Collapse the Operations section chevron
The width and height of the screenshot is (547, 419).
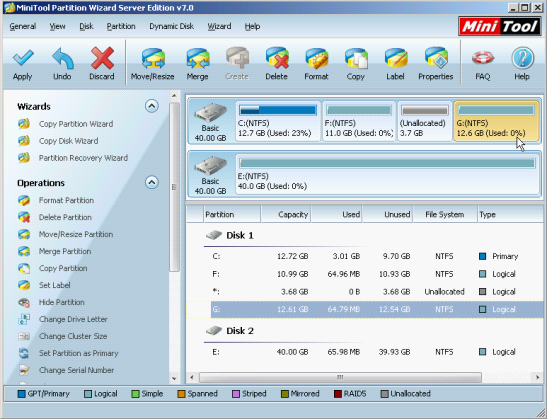[152, 182]
